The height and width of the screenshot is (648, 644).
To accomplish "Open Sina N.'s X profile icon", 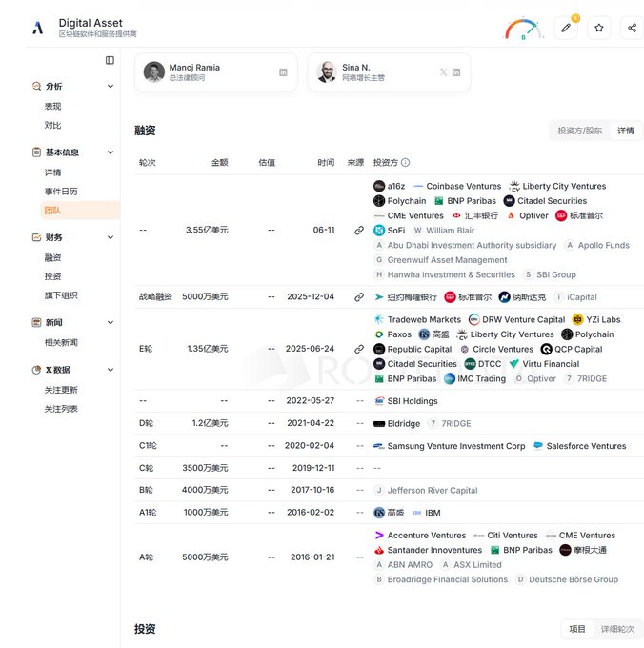I will click(443, 72).
